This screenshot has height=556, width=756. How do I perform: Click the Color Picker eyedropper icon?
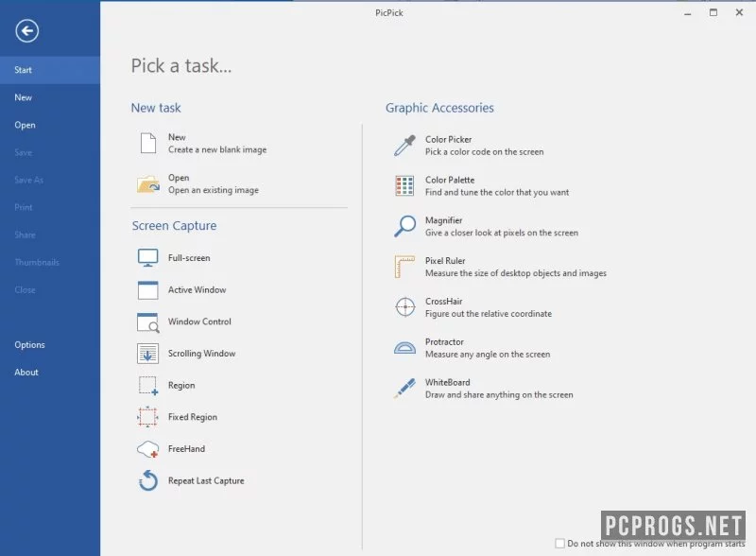coord(404,146)
